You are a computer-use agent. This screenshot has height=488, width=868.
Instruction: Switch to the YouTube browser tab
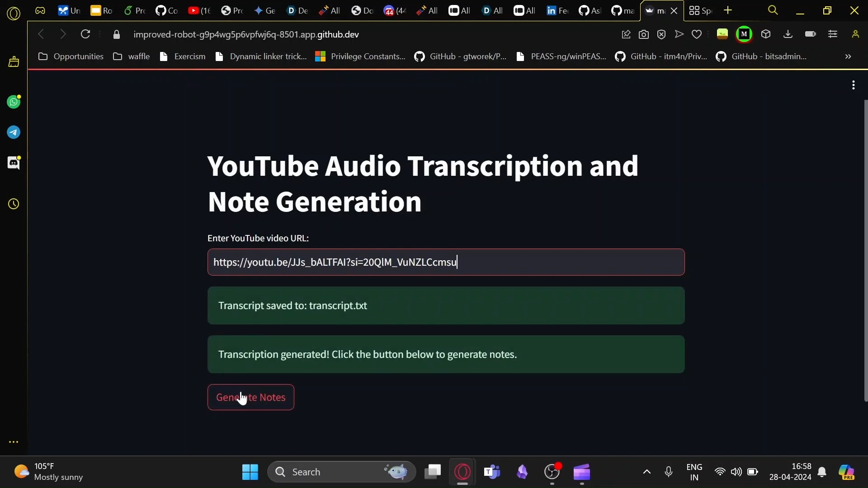(199, 10)
